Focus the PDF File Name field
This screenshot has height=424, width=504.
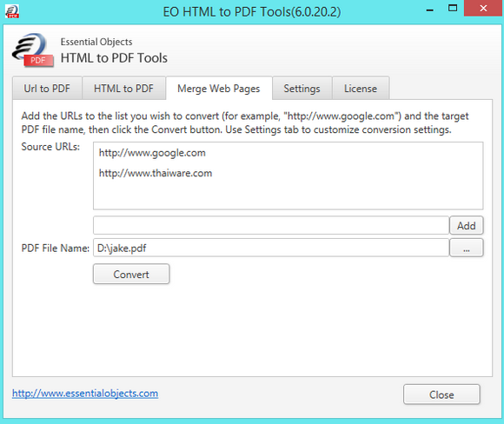(270, 248)
